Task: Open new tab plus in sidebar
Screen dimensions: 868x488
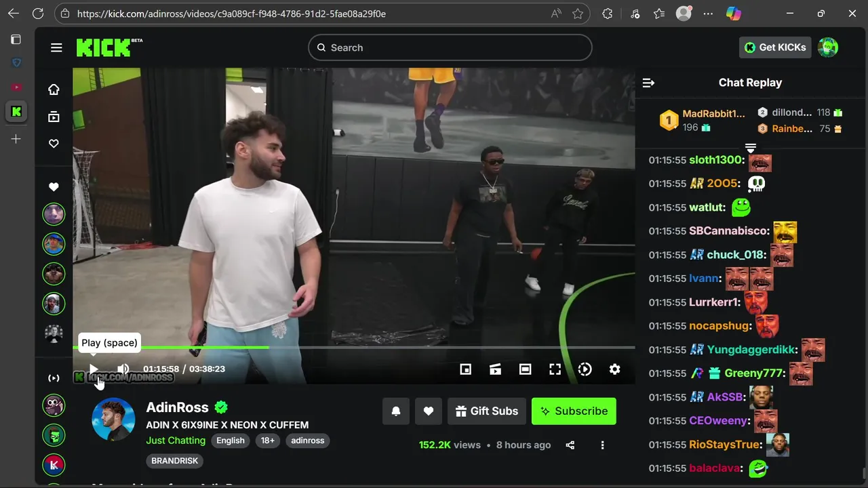Action: point(16,139)
